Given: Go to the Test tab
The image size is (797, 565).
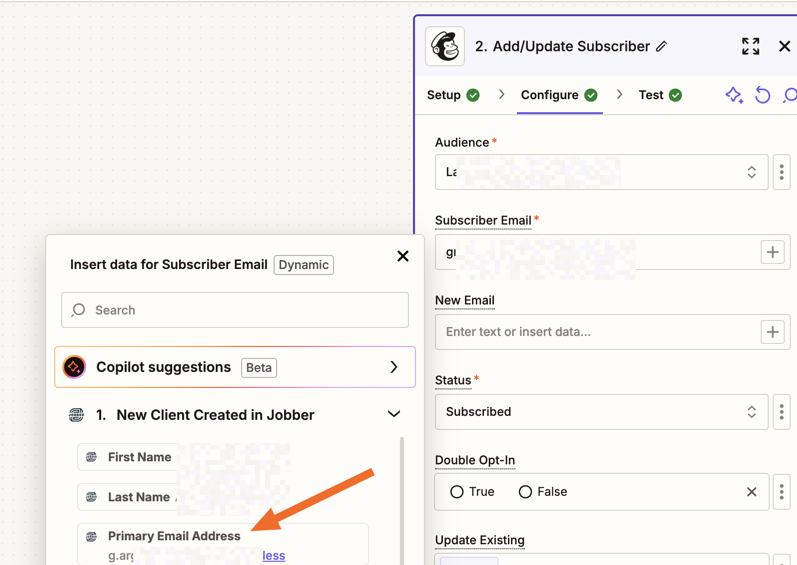Looking at the screenshot, I should click(660, 95).
